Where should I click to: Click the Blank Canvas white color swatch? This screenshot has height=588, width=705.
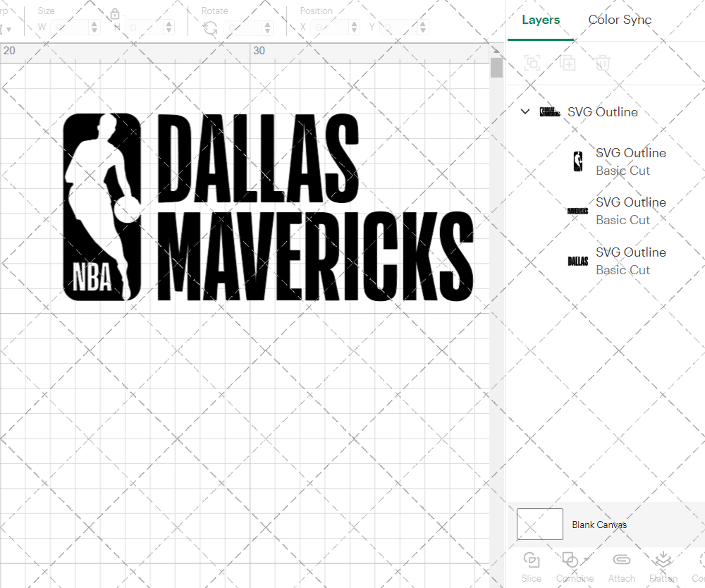pyautogui.click(x=539, y=524)
